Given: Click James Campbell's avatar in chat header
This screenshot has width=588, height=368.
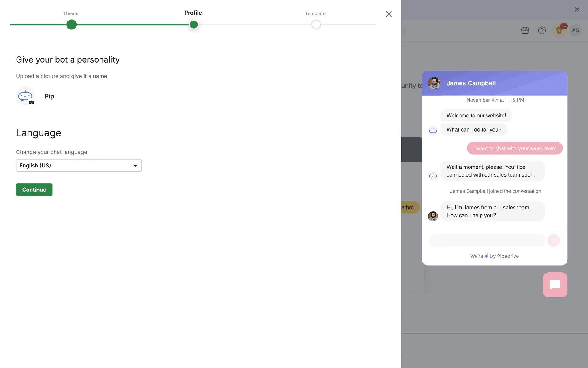Looking at the screenshot, I should [434, 83].
